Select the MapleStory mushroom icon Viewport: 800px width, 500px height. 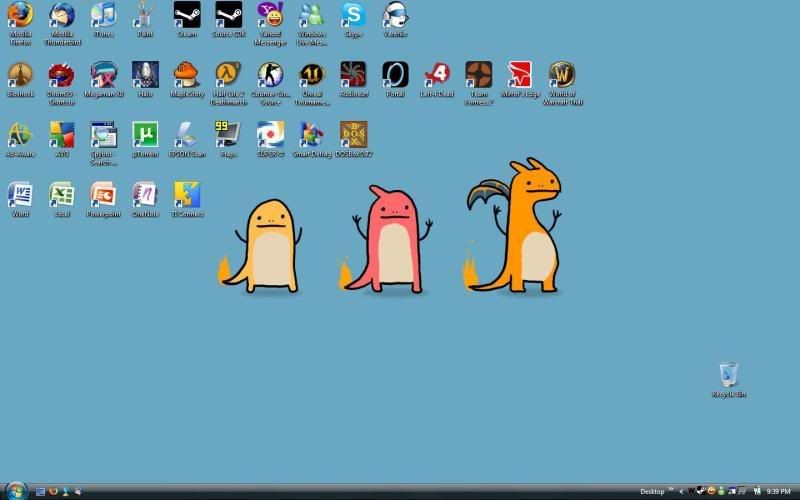(x=187, y=79)
